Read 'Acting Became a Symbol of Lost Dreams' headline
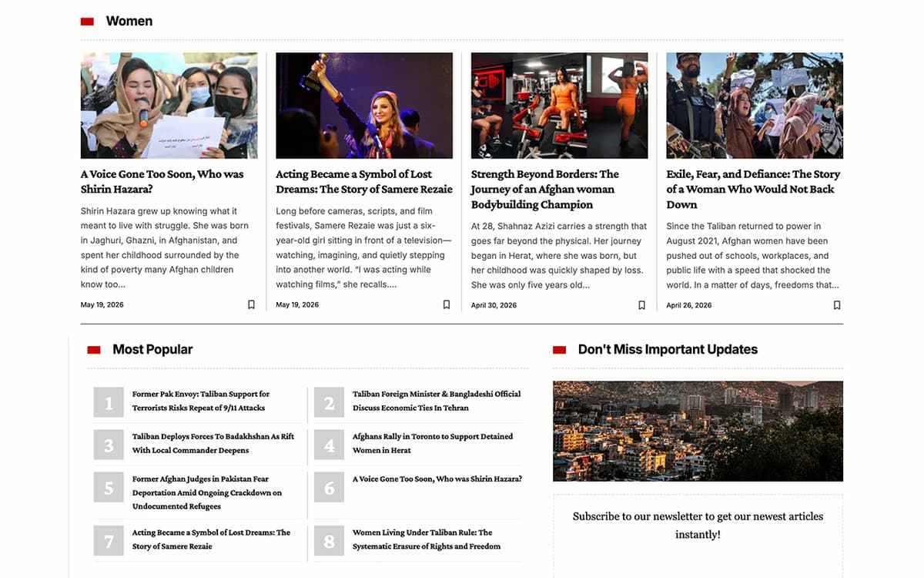 point(364,182)
